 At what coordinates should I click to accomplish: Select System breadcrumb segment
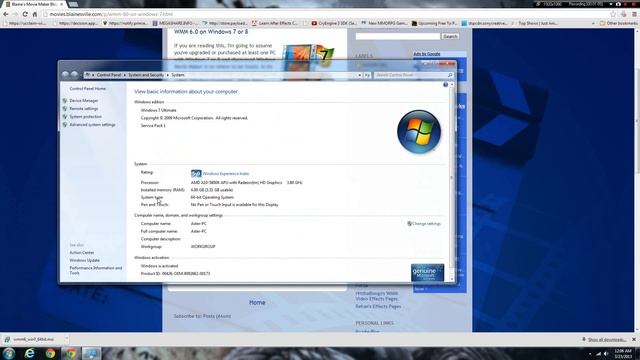pos(178,75)
